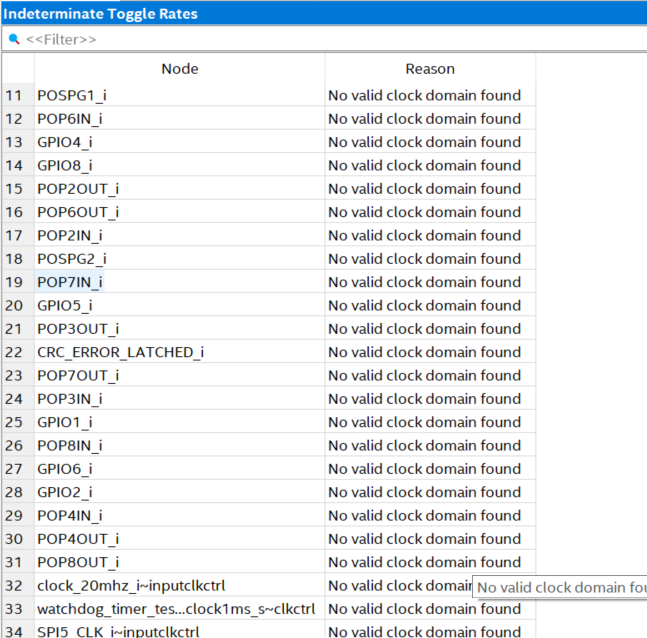Screen dimensions: 647x638
Task: Click reason cell of watchdog_timer row
Action: (x=430, y=609)
